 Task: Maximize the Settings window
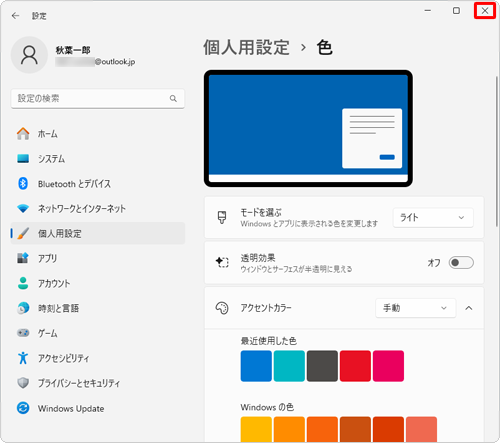tap(456, 11)
